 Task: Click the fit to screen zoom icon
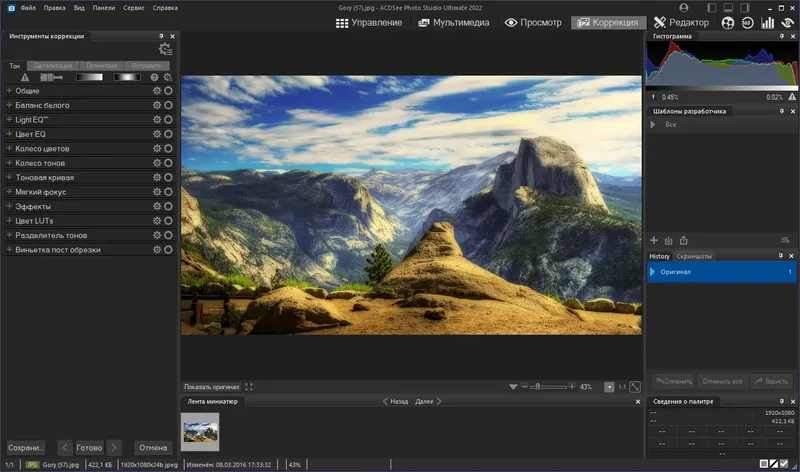(x=635, y=387)
